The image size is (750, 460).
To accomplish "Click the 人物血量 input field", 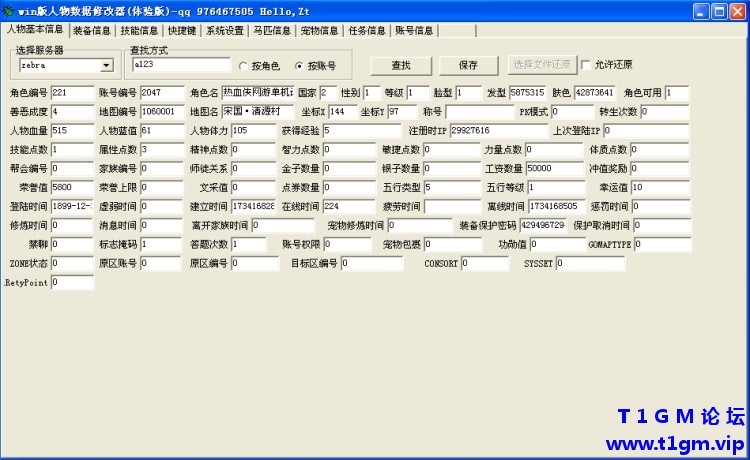I will tap(73, 131).
